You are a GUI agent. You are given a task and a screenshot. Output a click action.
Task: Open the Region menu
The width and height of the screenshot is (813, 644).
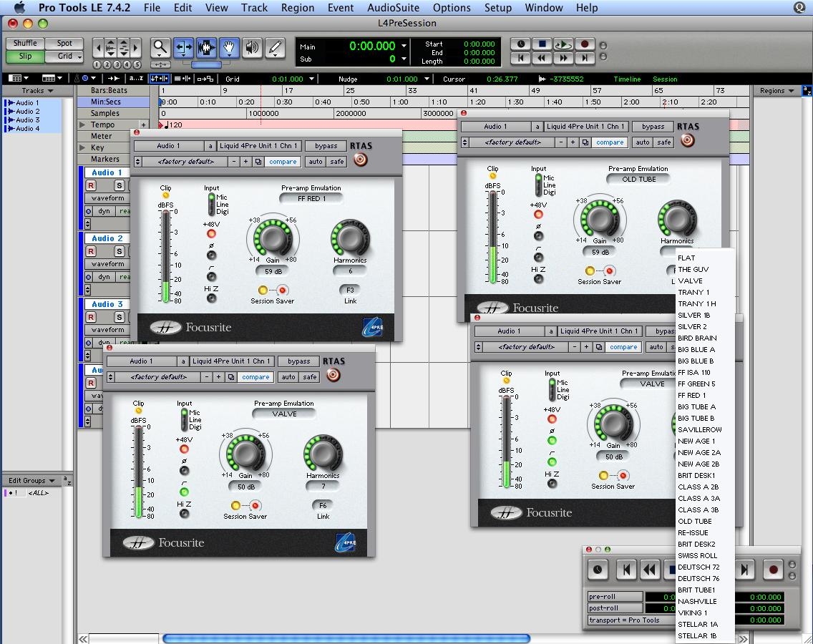(298, 7)
